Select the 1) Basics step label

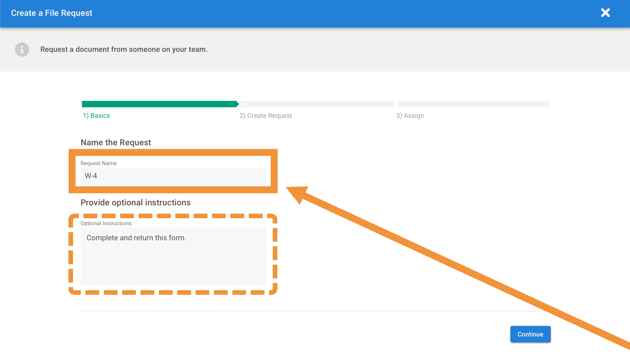pyautogui.click(x=96, y=116)
